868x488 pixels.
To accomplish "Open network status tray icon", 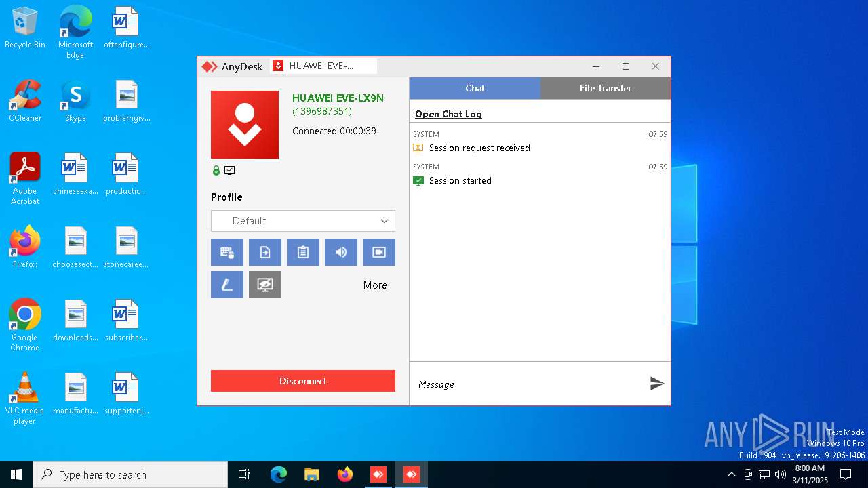I will click(764, 474).
